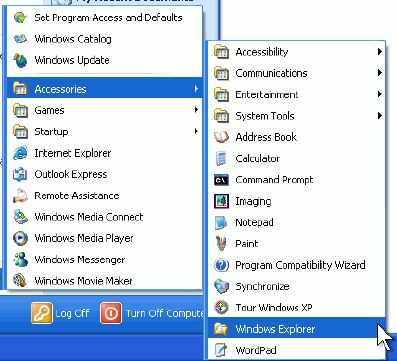Click the Log Off key icon
Viewport: 397px width, 361px height.
42,313
